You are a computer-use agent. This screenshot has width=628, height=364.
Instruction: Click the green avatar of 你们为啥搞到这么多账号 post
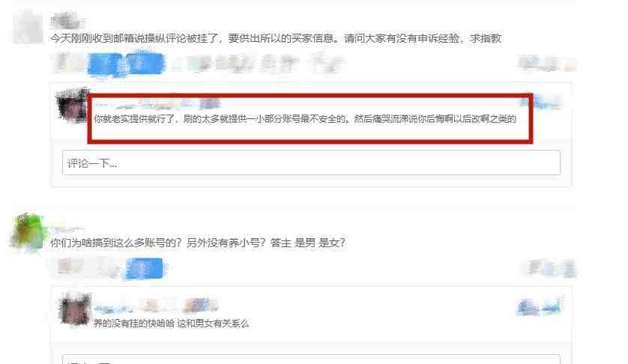coord(28,232)
